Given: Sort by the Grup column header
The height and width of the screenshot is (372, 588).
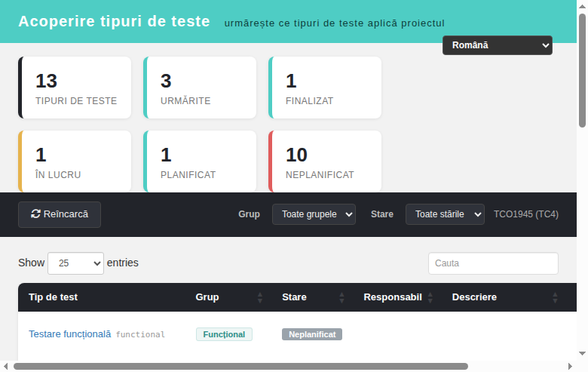Looking at the screenshot, I should click(x=228, y=297).
